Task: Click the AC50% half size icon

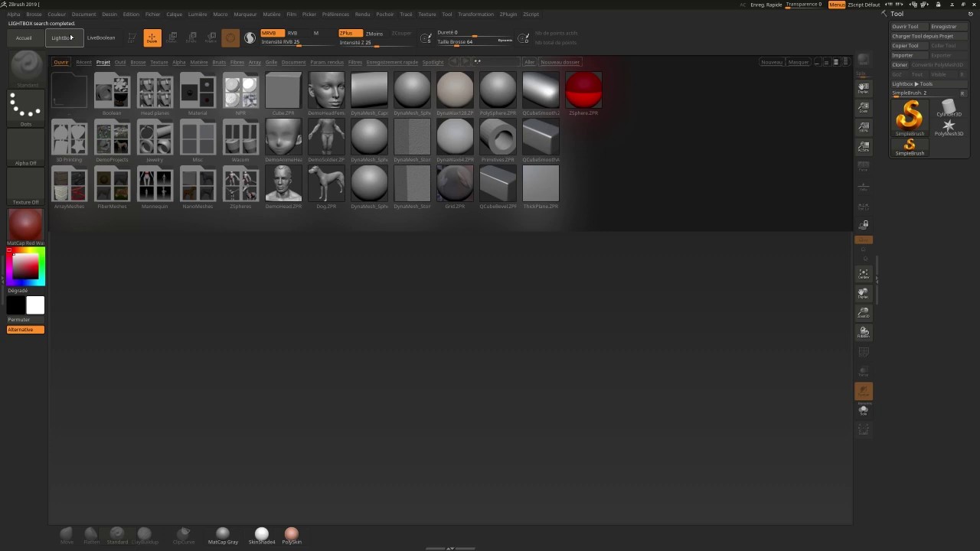Action: tap(864, 147)
